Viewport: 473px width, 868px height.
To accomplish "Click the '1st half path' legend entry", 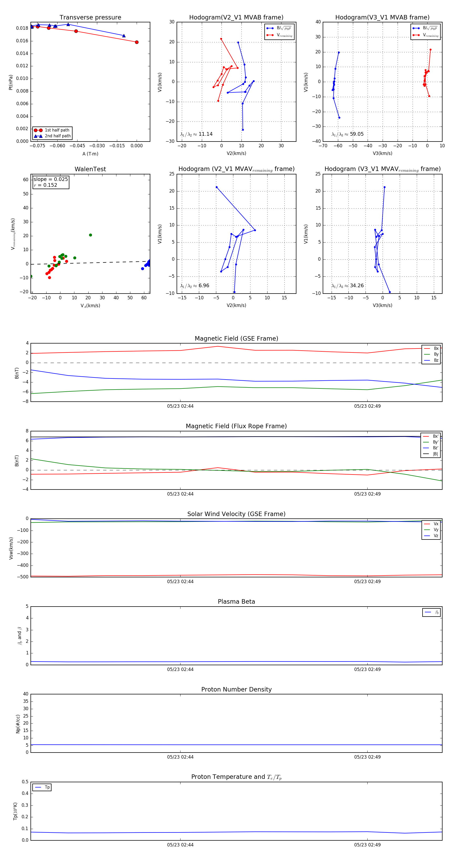I will coord(52,130).
